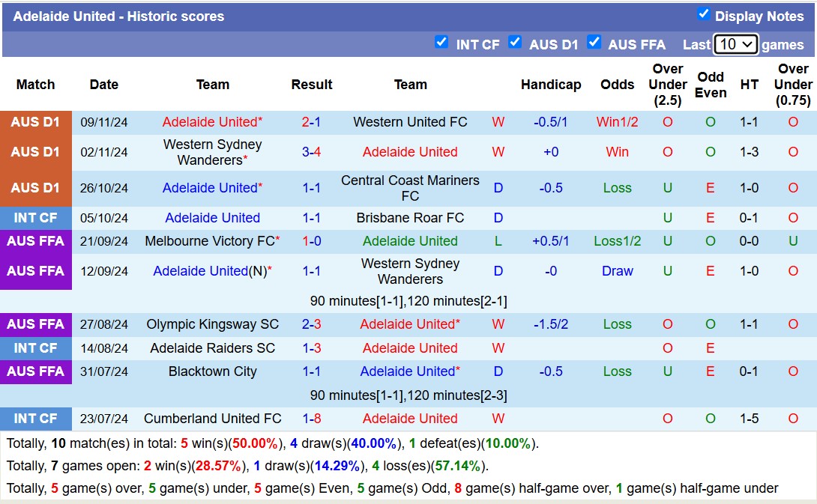This screenshot has width=817, height=504.
Task: Open Adelaide Raiders SC team page
Action: click(x=212, y=348)
